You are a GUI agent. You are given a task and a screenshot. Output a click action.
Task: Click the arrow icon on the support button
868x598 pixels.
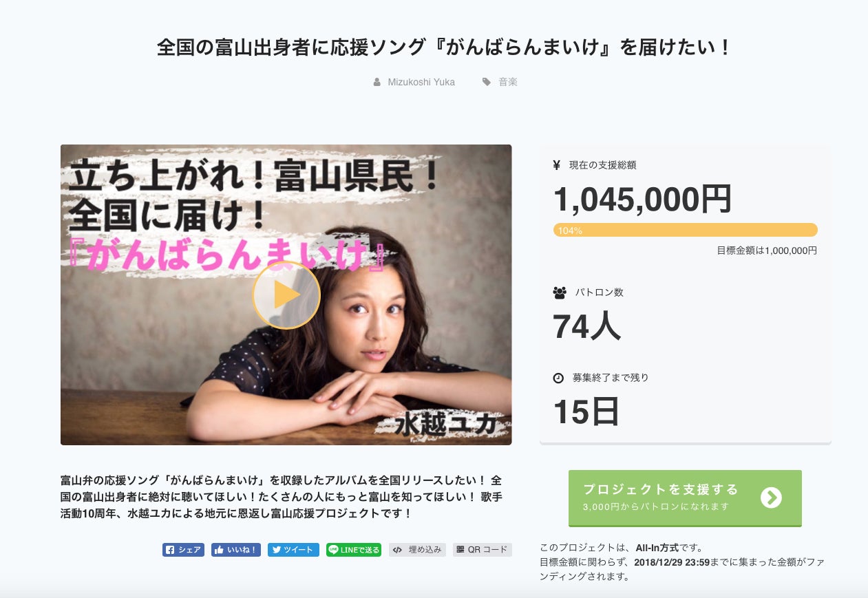[771, 498]
